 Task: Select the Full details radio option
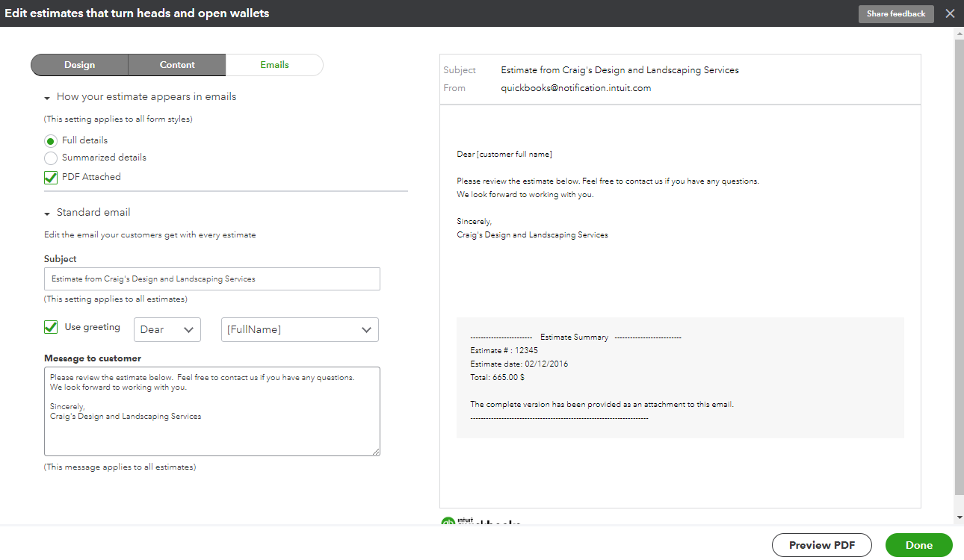(51, 140)
